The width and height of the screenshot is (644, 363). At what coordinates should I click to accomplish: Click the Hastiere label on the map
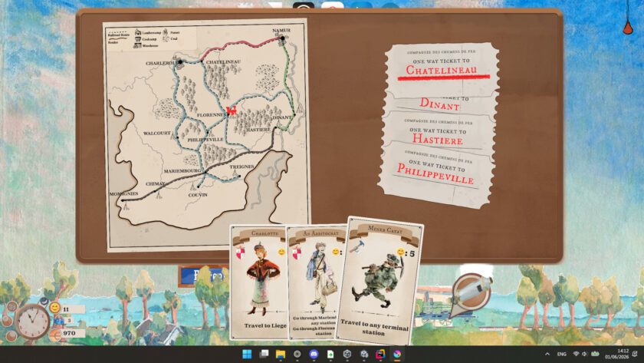[x=258, y=130]
